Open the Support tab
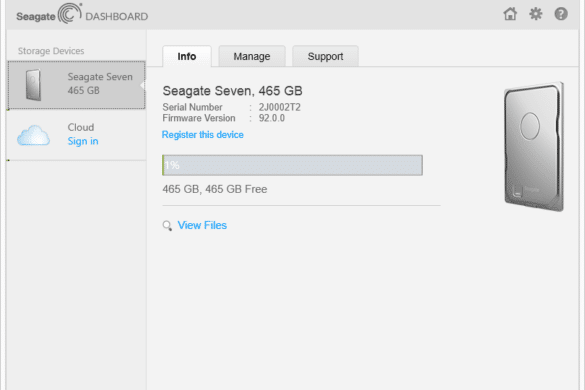Screen dimensions: 585x390 325,56
